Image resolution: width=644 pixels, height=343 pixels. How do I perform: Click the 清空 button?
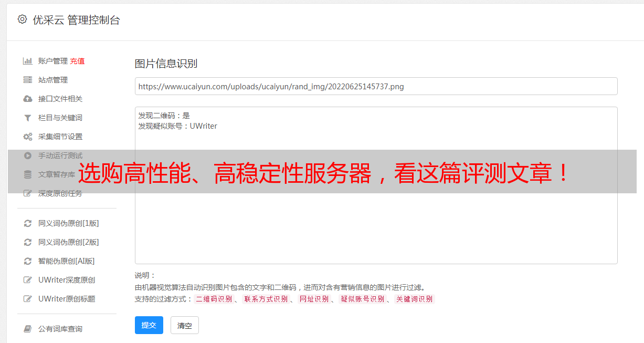[185, 325]
